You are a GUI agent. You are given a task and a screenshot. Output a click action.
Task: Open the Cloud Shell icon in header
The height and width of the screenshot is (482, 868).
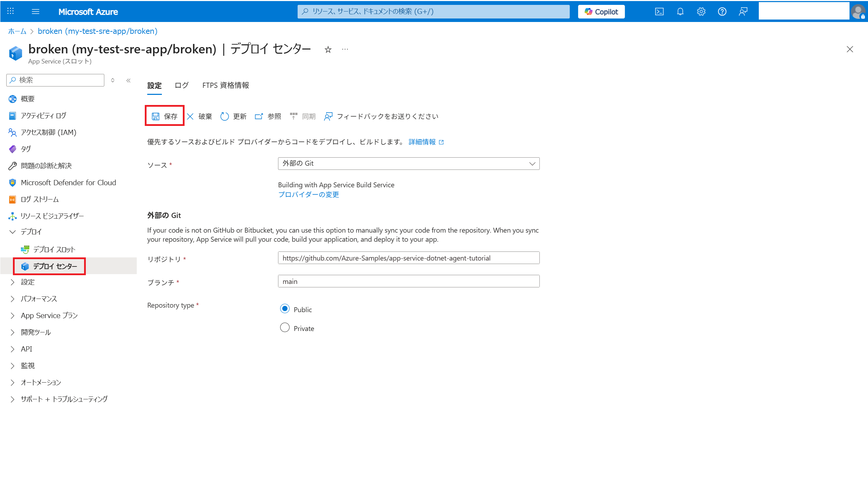659,12
